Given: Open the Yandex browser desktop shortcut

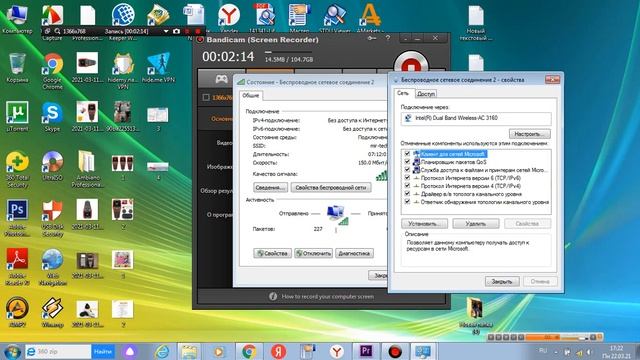Looking at the screenshot, I should point(229,18).
